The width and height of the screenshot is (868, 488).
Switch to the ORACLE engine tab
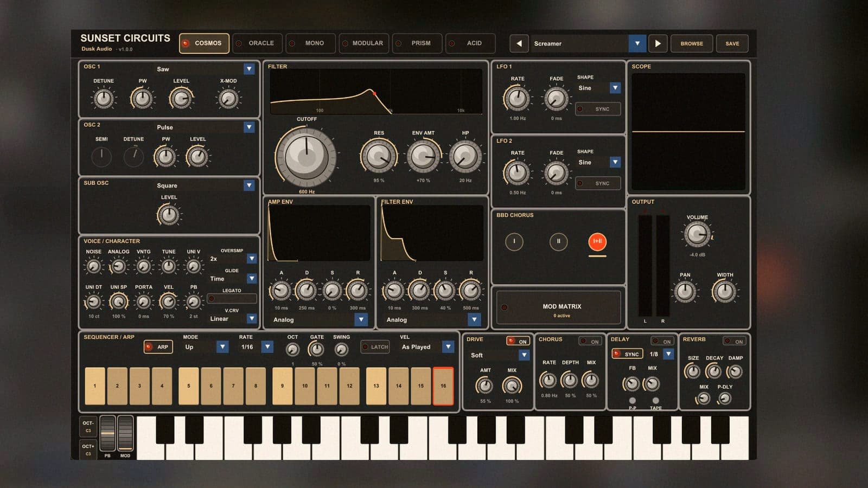pos(257,43)
